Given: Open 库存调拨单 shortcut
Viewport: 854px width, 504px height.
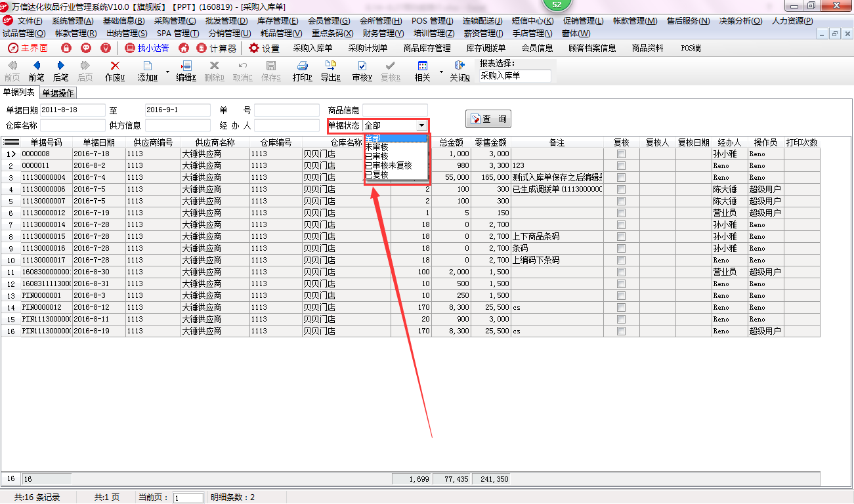Looking at the screenshot, I should [486, 48].
